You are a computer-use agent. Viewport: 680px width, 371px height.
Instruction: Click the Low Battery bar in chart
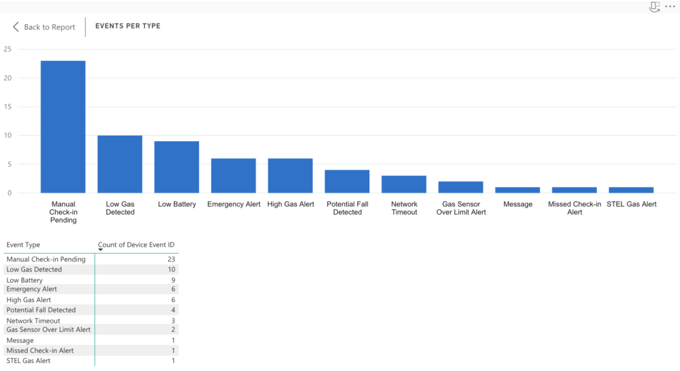point(177,167)
